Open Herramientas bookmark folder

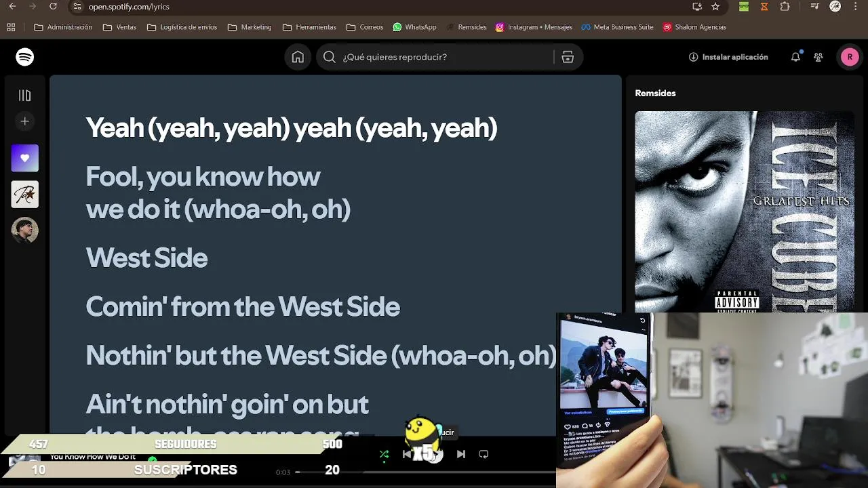(309, 27)
